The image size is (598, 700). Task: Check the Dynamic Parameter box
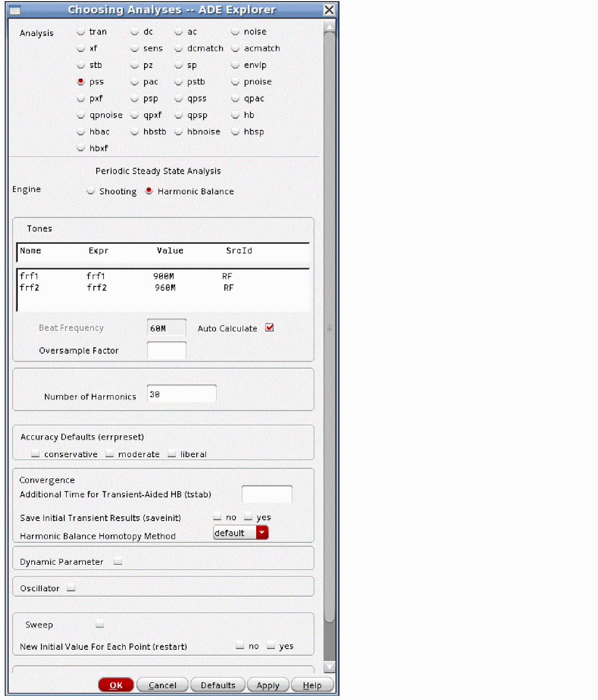(118, 562)
